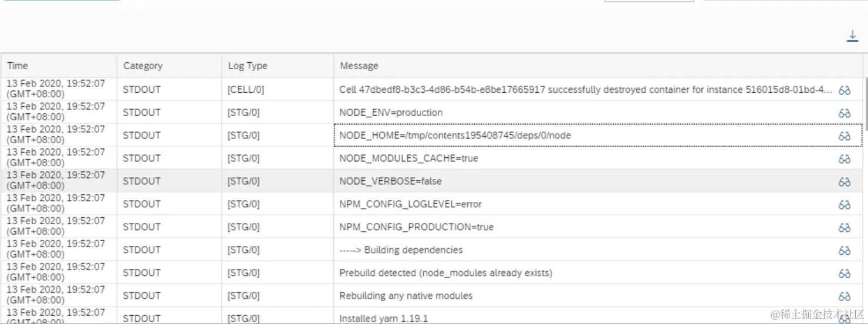Select the NODE_VERBOSE=false message cell

[390, 181]
